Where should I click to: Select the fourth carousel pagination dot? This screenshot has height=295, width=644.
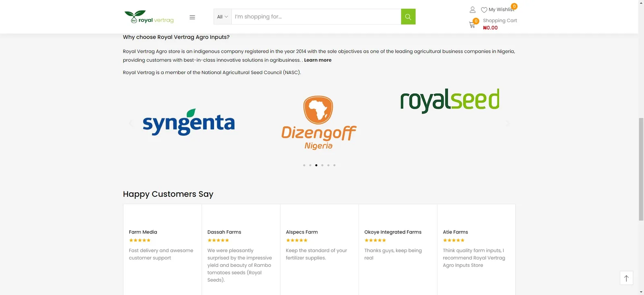pos(322,165)
